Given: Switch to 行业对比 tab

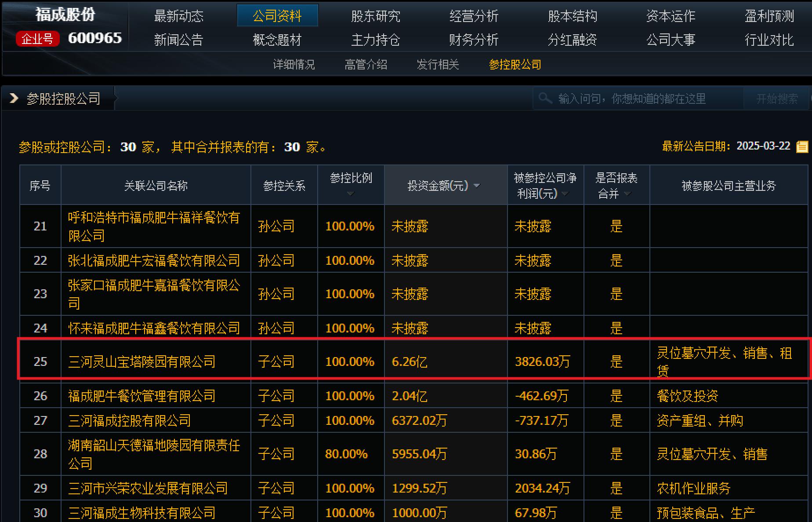Looking at the screenshot, I should 769,40.
